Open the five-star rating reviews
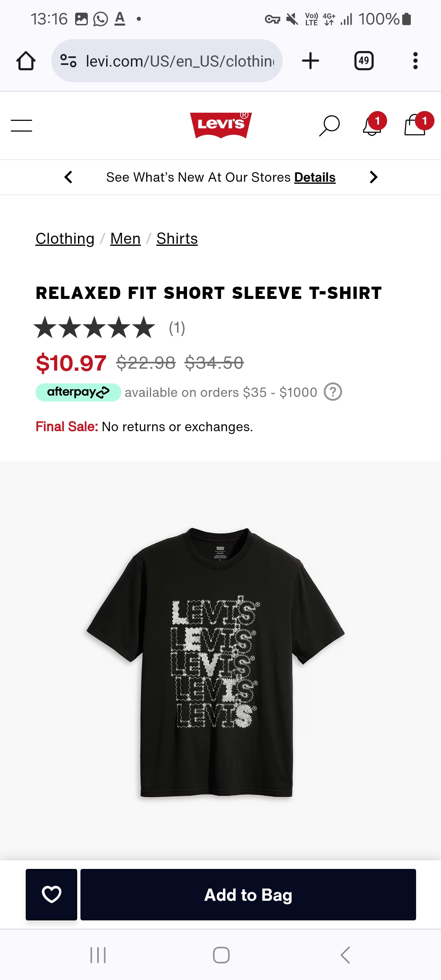441x980 pixels. pos(109,328)
